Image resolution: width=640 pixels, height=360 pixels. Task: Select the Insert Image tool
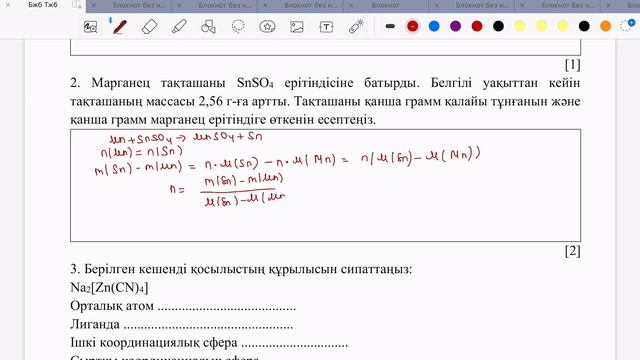click(x=297, y=27)
